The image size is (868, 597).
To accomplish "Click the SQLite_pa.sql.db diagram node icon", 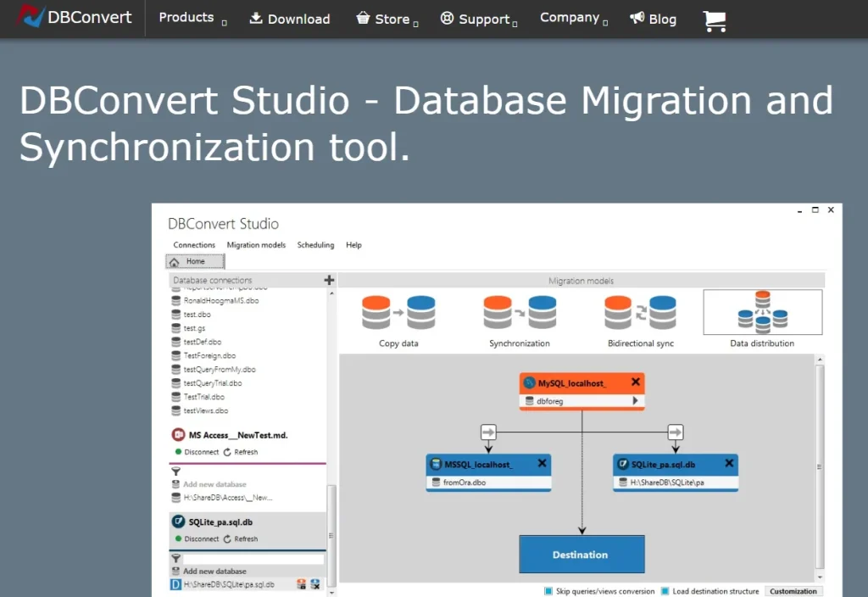I will point(623,464).
